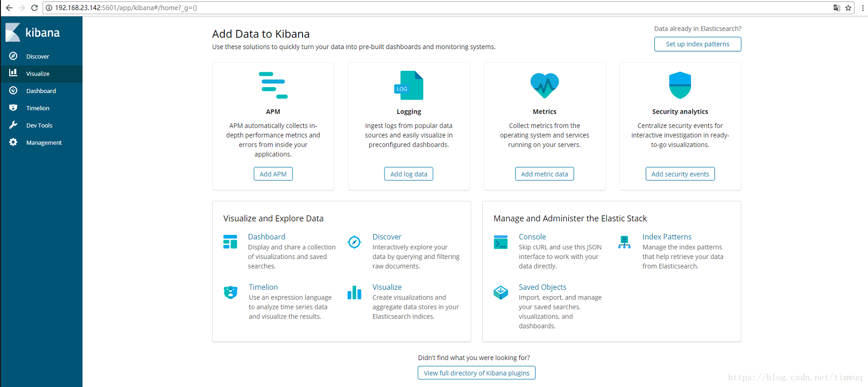The height and width of the screenshot is (387, 868).
Task: Open Visualize from the sidebar menu
Action: (x=41, y=74)
